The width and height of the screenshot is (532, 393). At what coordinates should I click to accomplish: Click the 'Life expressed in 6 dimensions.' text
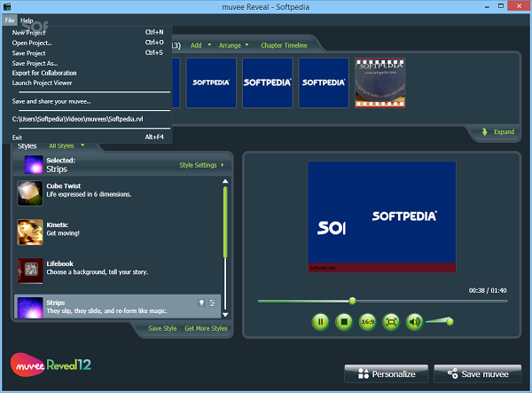(89, 194)
